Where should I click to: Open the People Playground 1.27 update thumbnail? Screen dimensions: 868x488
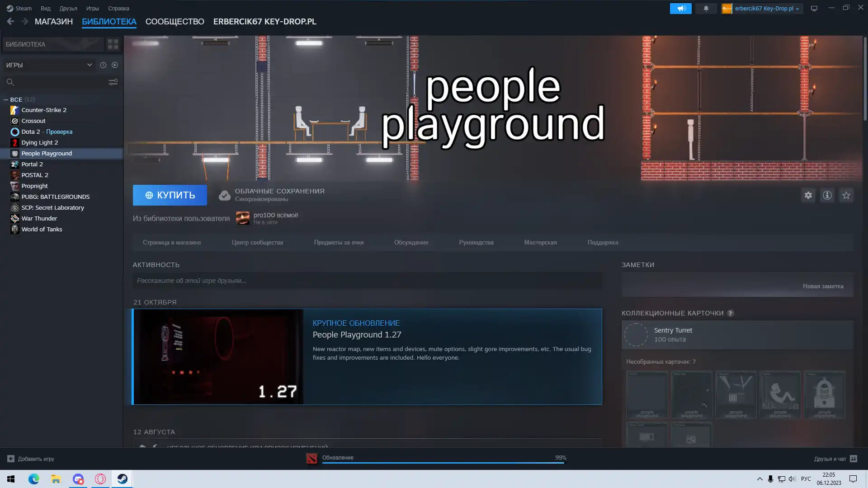218,357
